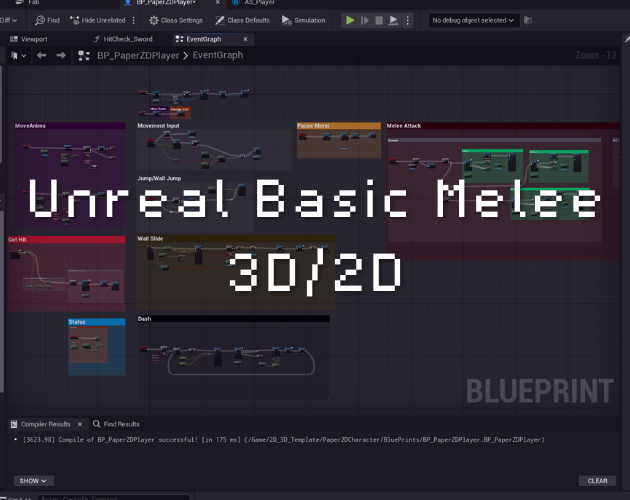Select the Movement Input comment header
Viewport: 630px width, 500px height.
point(214,126)
